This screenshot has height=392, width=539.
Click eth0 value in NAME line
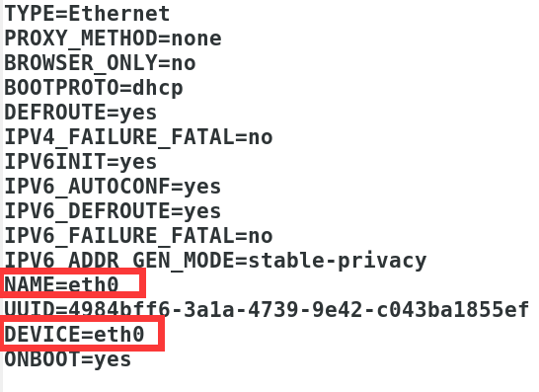point(94,285)
